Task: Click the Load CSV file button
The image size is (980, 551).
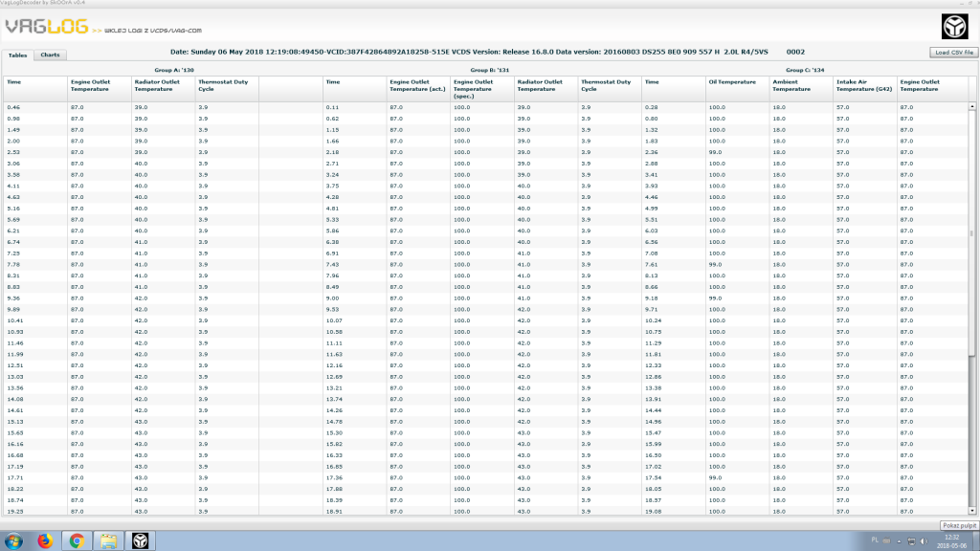Action: pos(954,53)
